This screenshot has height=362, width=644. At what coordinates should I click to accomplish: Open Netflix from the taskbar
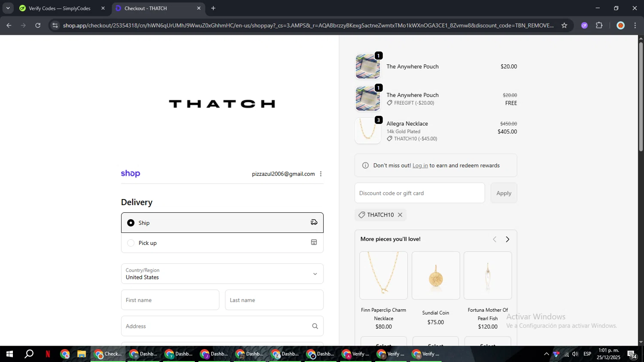[48, 354]
